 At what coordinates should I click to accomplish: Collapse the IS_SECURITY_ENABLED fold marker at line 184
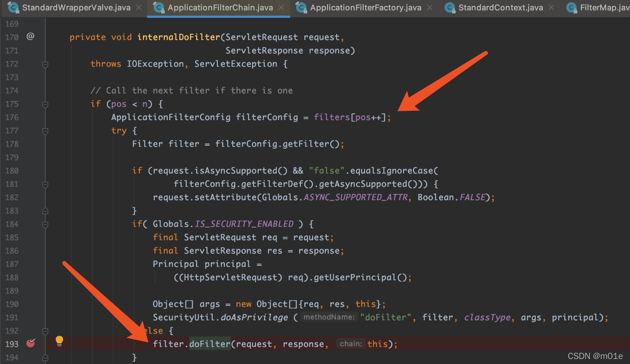(45, 225)
